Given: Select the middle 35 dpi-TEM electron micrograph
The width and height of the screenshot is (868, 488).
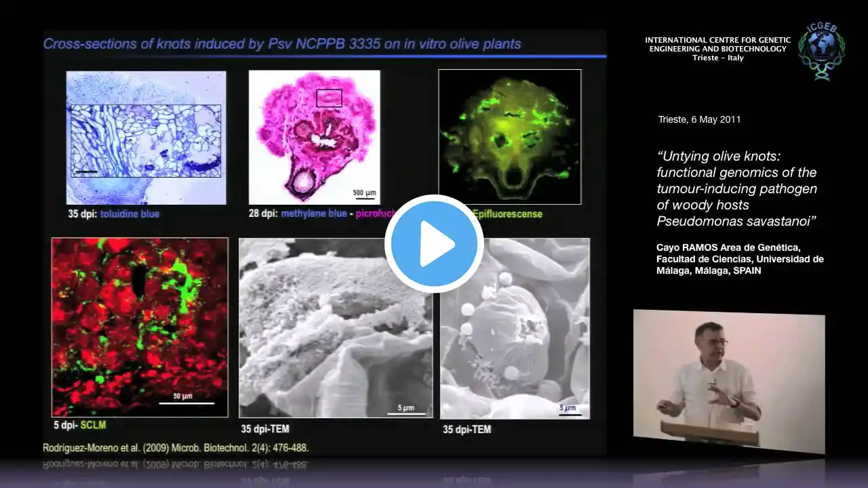Looking at the screenshot, I should tap(336, 327).
